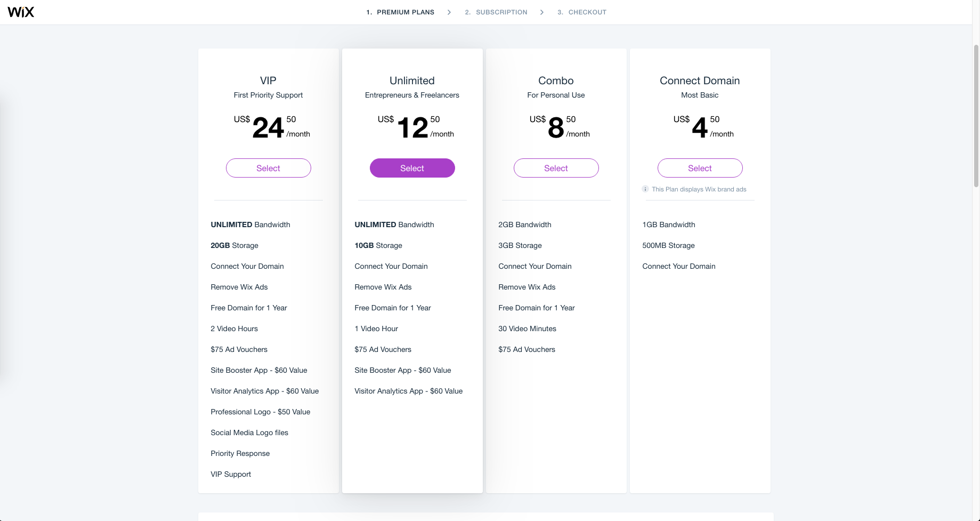Click '30 Video Minutes' in Combo plan
The image size is (980, 521).
click(x=528, y=328)
